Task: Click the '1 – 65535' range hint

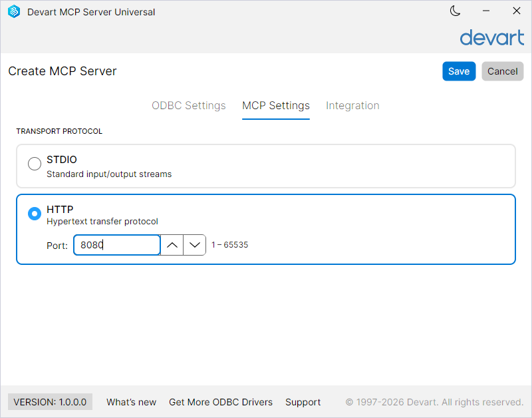Action: (229, 245)
